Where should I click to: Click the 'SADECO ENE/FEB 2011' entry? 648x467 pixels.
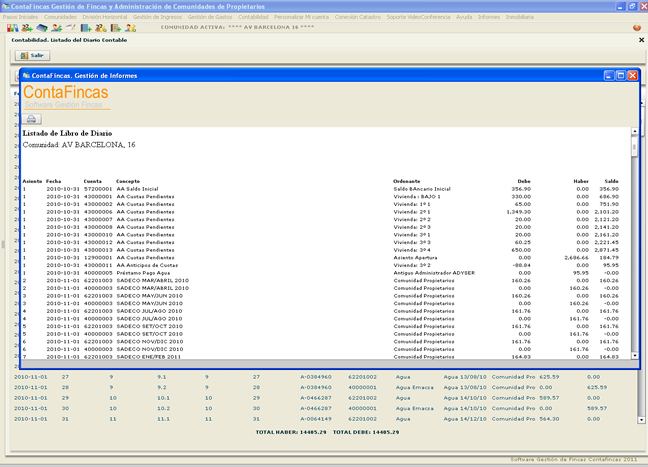[149, 357]
